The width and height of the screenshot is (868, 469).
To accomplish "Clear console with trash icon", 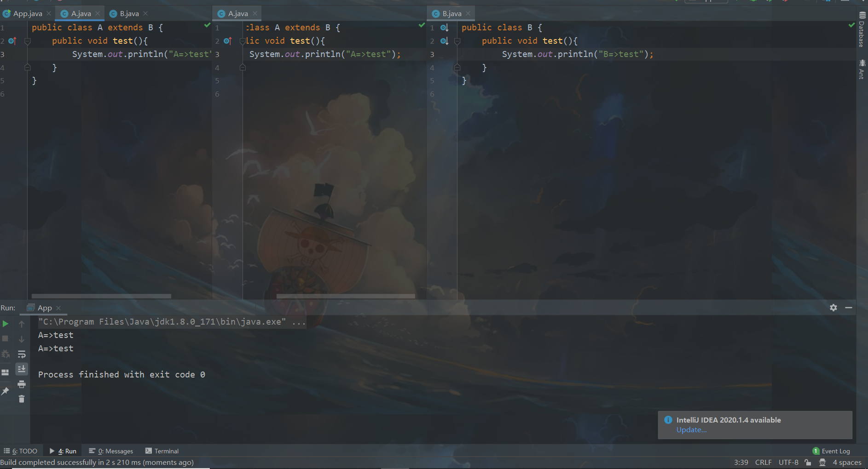I will pyautogui.click(x=22, y=399).
